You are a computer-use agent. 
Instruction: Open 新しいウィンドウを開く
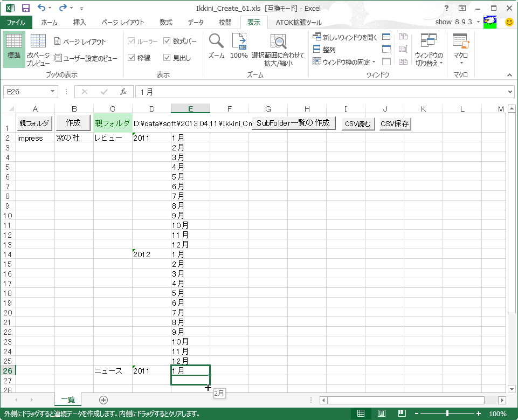(344, 37)
